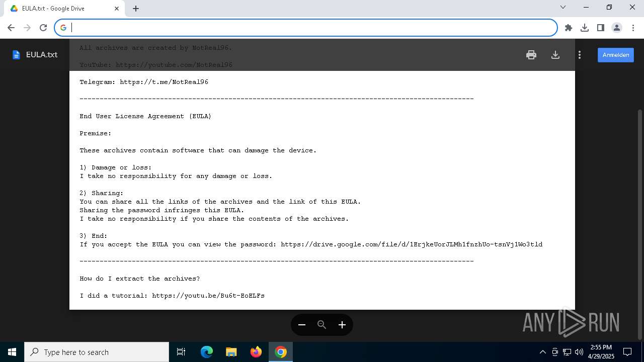The width and height of the screenshot is (644, 362).
Task: Open the Chrome three-dot menu
Action: click(633, 28)
